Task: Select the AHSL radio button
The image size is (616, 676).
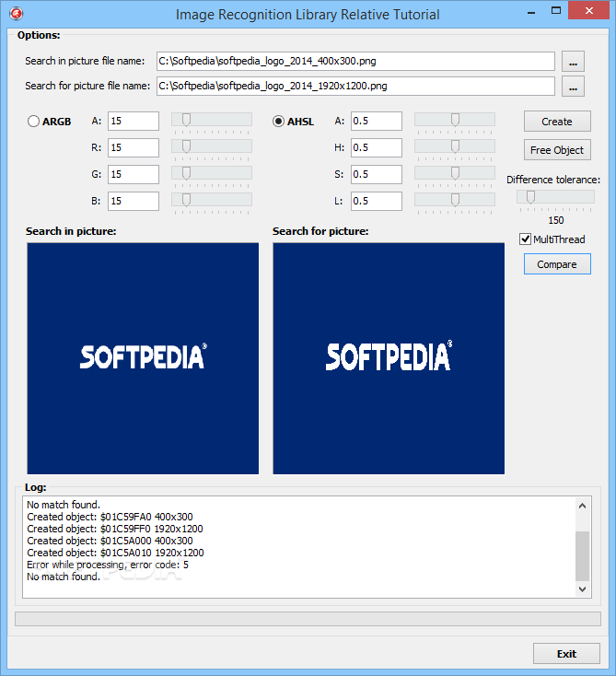Action: (278, 122)
